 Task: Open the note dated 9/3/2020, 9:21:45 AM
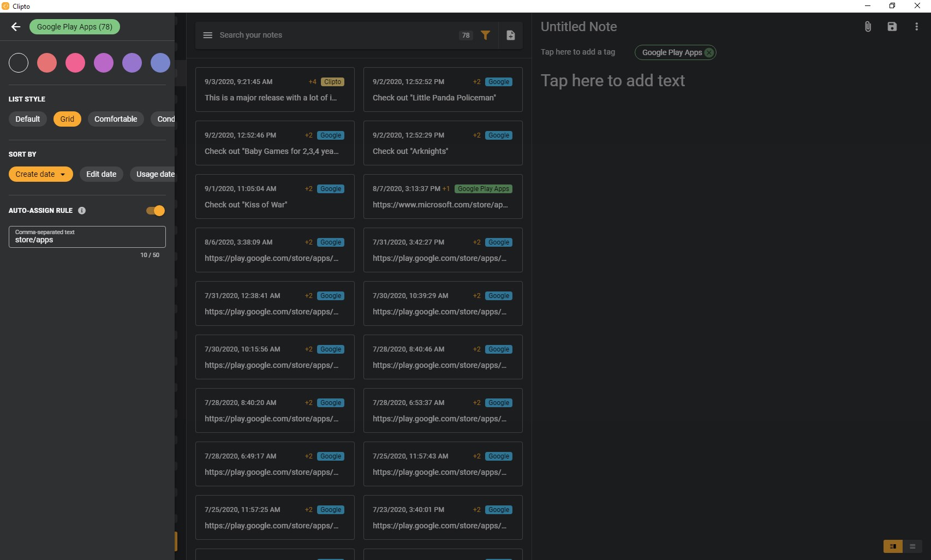(275, 90)
